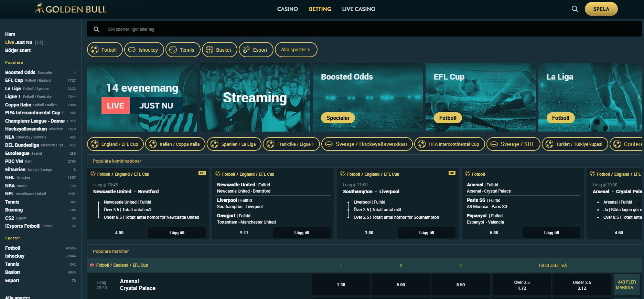Click puck icon in Sverige / SHL chip

pyautogui.click(x=494, y=144)
